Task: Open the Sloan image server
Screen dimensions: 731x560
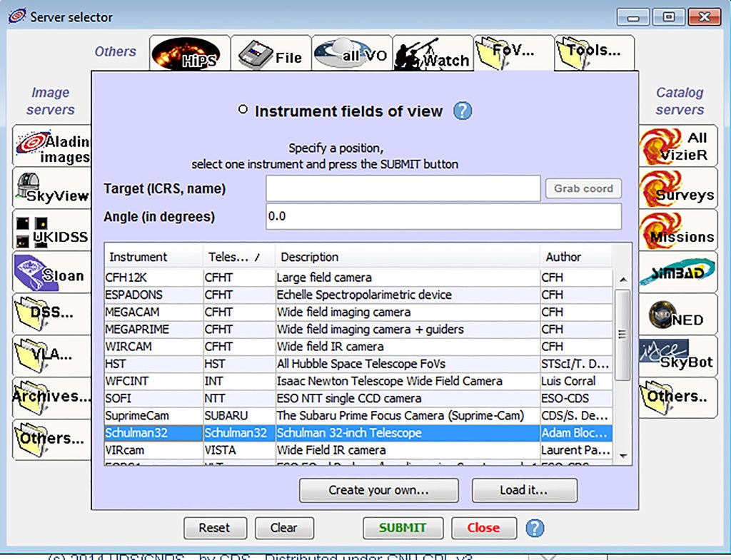Action: (51, 272)
